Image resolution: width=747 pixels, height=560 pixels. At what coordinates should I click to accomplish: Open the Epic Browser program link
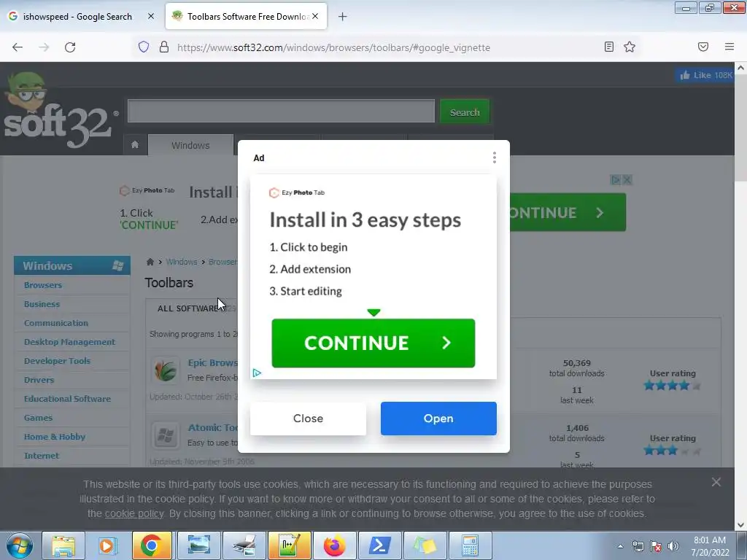[212, 363]
